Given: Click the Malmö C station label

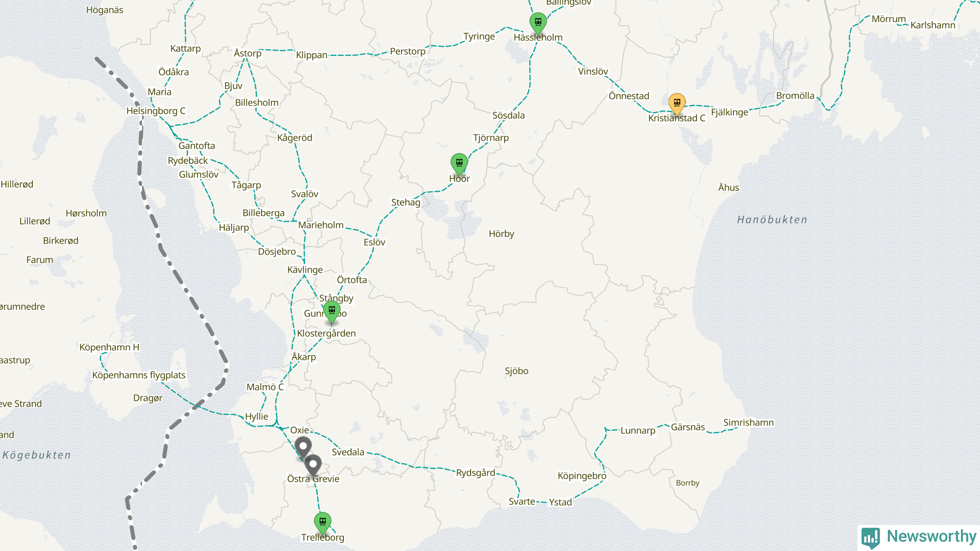Looking at the screenshot, I should pos(265,387).
